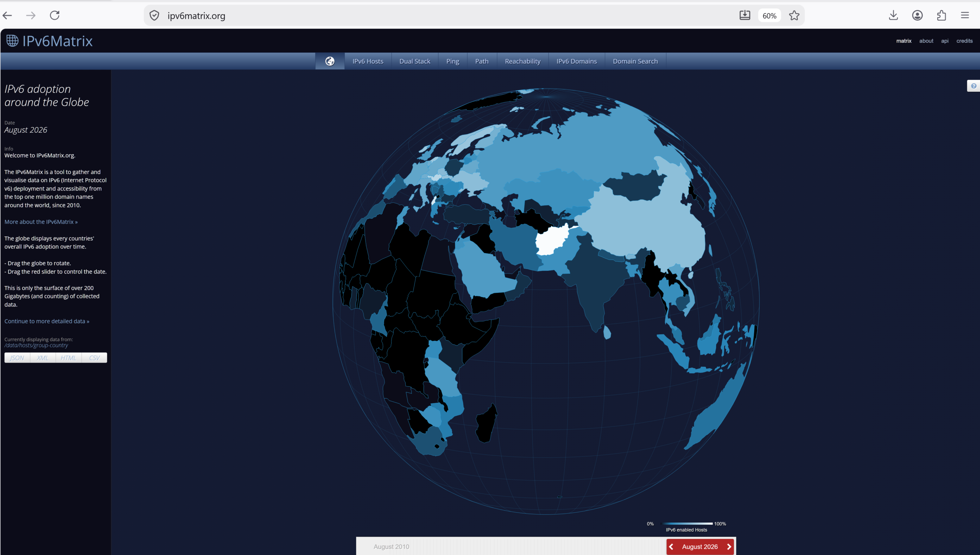
Task: Download data as CSV
Action: coord(95,358)
